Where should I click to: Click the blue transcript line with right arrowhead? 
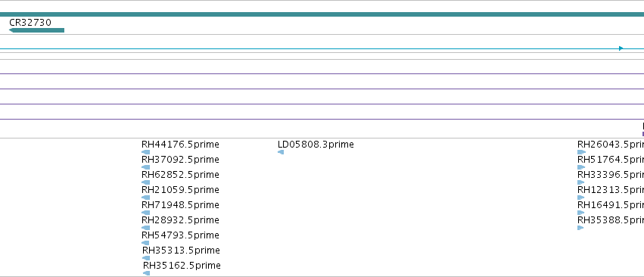(x=322, y=48)
